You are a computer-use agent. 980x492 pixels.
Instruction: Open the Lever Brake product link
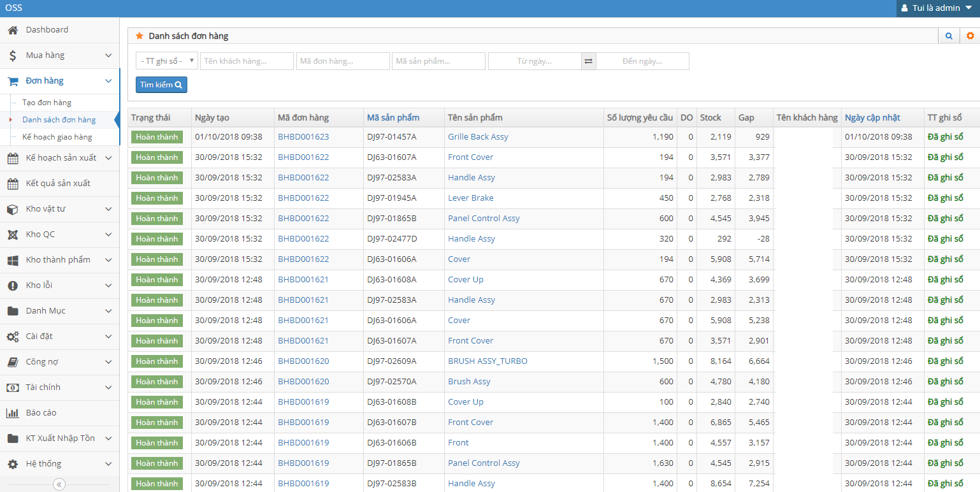pos(470,198)
